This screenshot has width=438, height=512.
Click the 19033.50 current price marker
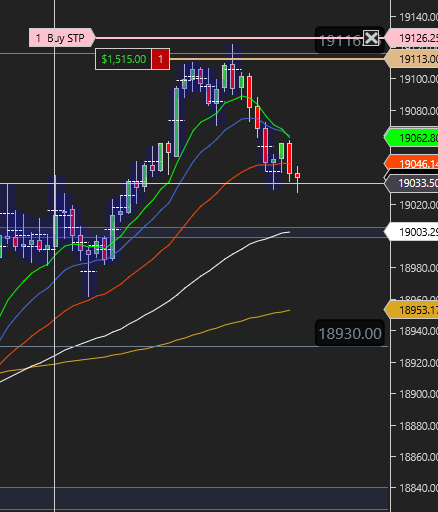pyautogui.click(x=411, y=183)
